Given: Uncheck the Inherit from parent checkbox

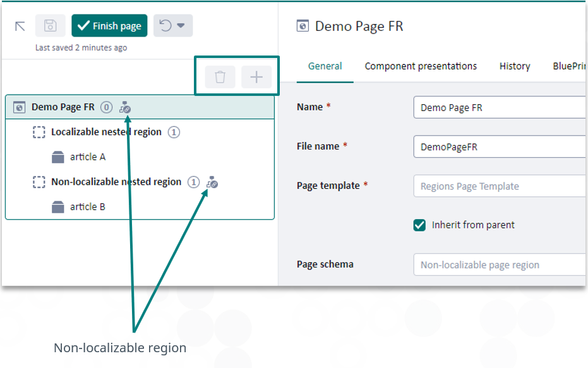Looking at the screenshot, I should pyautogui.click(x=419, y=225).
